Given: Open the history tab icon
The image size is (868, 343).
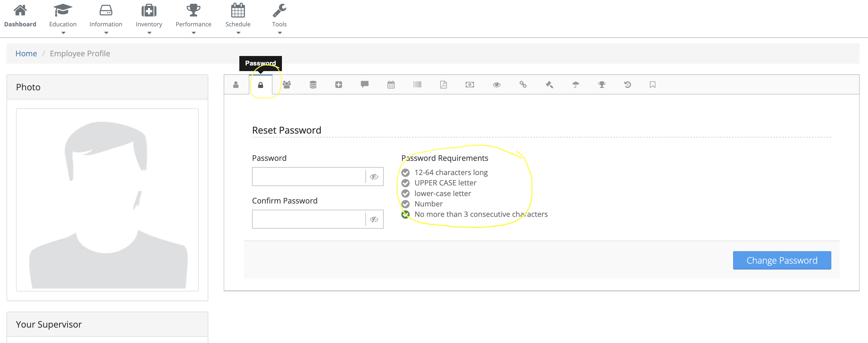Looking at the screenshot, I should click(627, 85).
